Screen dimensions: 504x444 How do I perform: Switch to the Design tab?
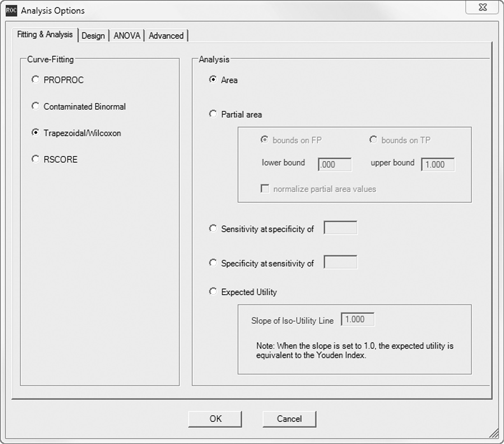click(93, 36)
